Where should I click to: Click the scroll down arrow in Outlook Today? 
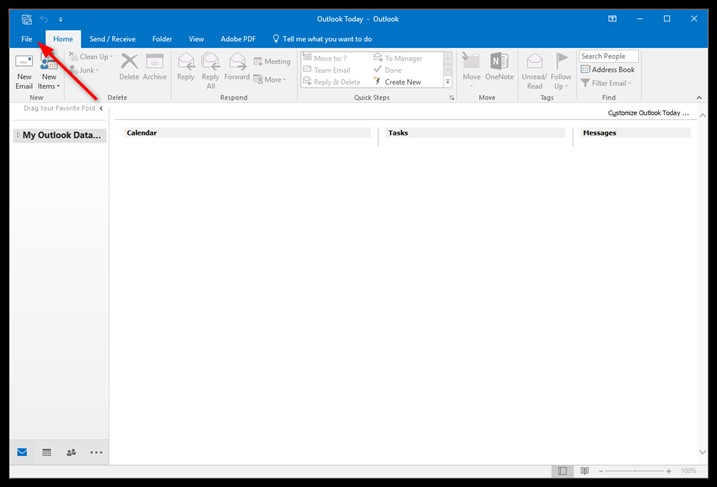coord(703,452)
